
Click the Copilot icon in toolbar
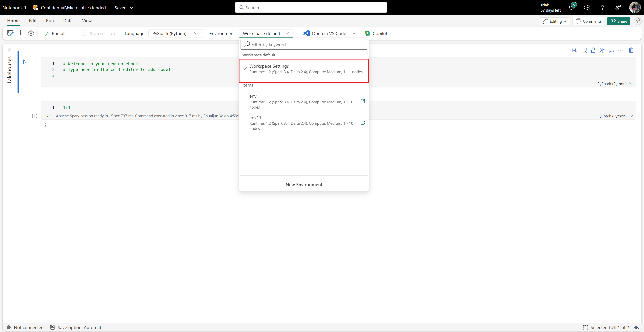[x=367, y=33]
